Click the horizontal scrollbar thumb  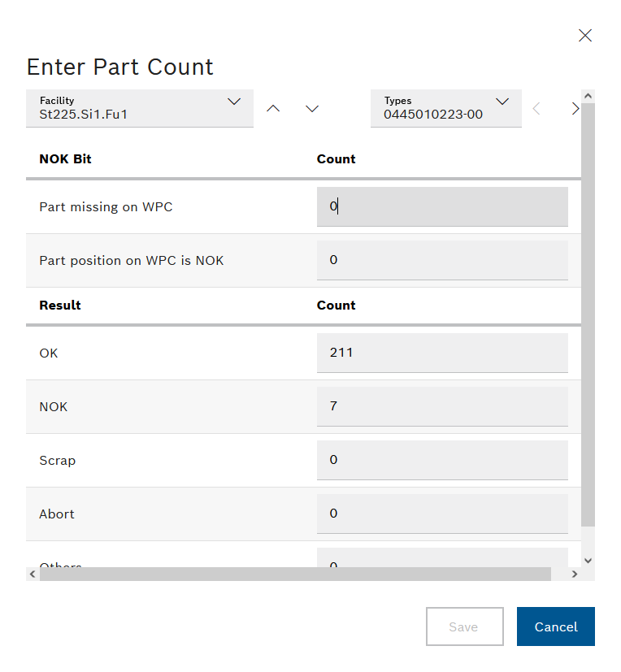(294, 574)
